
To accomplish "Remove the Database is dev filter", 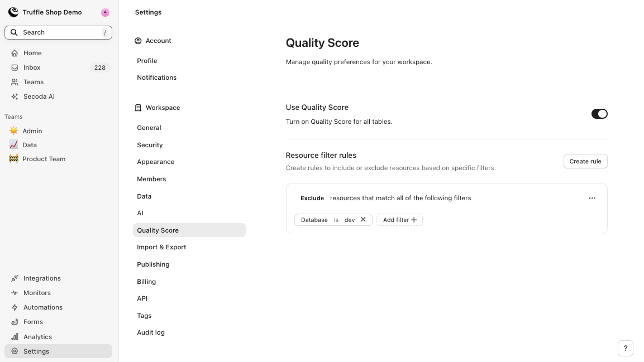I will click(x=363, y=220).
